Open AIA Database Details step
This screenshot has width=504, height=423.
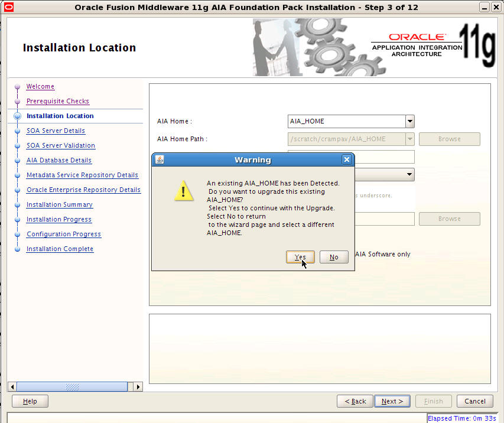(x=59, y=160)
